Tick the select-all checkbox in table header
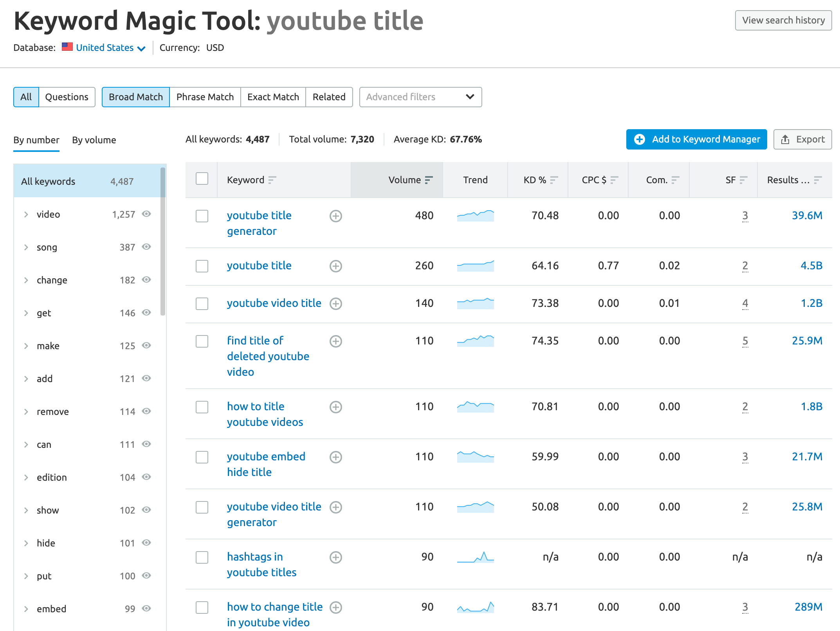The height and width of the screenshot is (631, 840). coord(202,179)
